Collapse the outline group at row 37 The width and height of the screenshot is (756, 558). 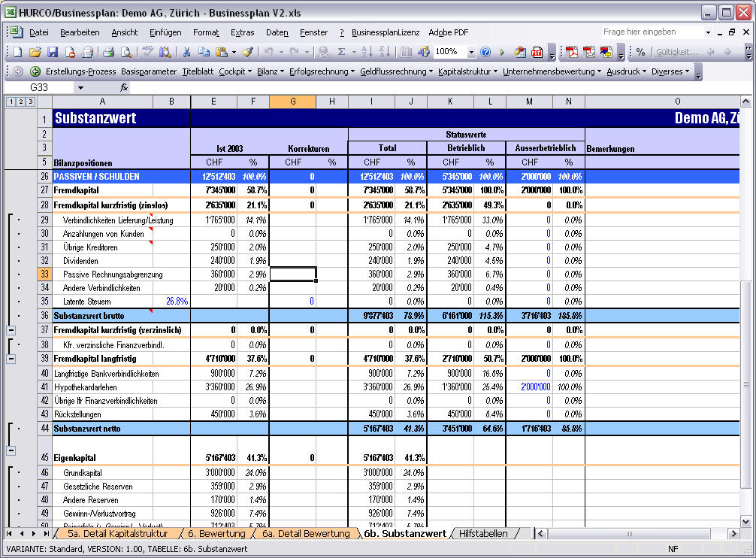tap(11, 330)
